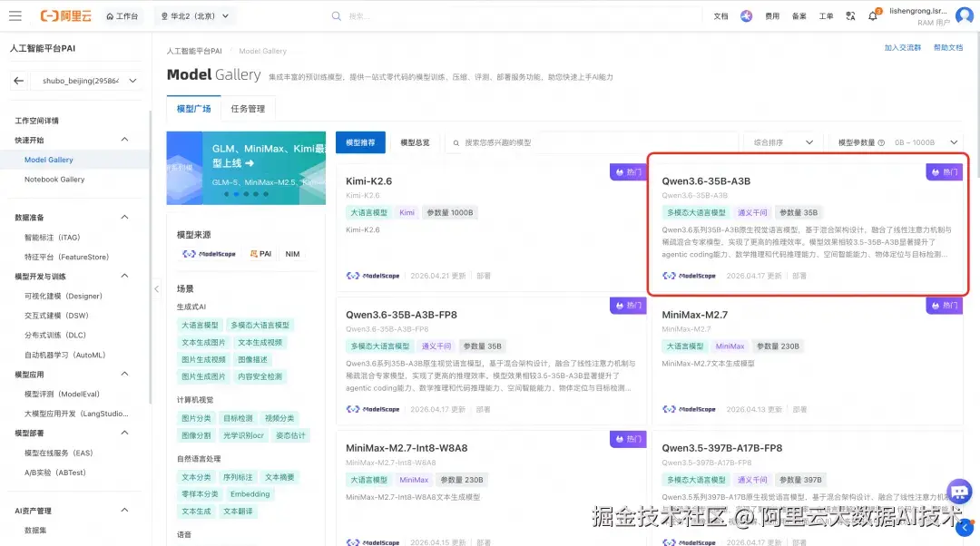Collapse the 快速开始 sidebar section

coord(124,140)
